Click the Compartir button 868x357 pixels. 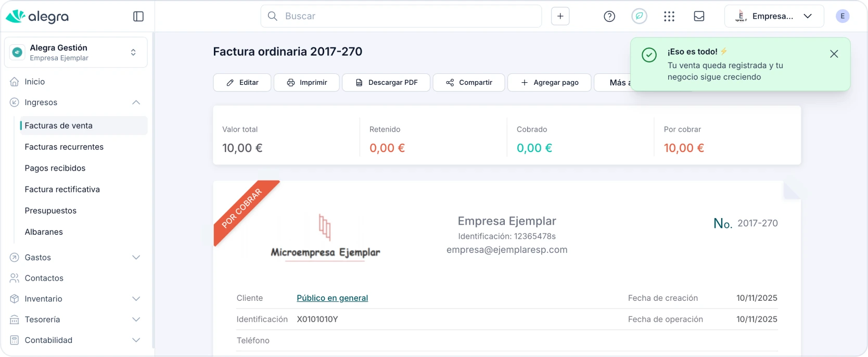point(469,83)
